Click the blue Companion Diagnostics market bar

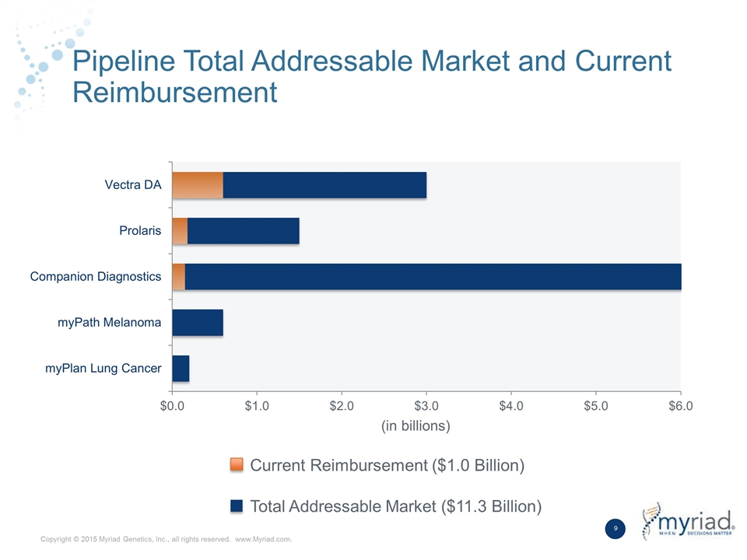click(x=433, y=277)
